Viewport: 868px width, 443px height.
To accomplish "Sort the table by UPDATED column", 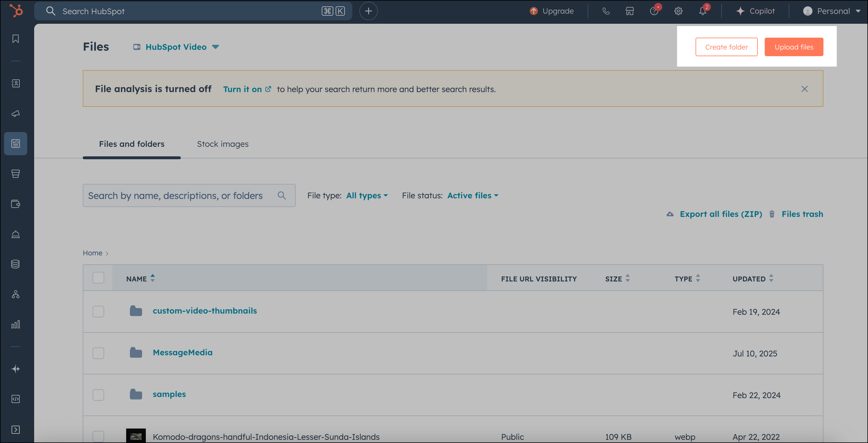I will (x=753, y=279).
